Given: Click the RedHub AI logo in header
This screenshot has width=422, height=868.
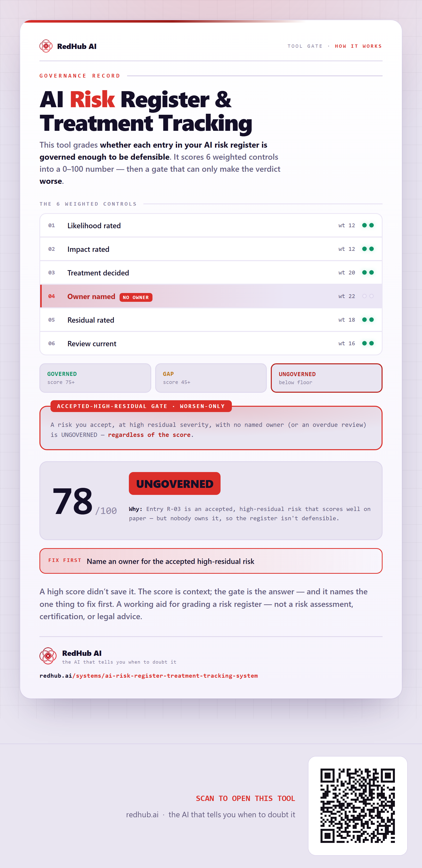Looking at the screenshot, I should click(68, 46).
